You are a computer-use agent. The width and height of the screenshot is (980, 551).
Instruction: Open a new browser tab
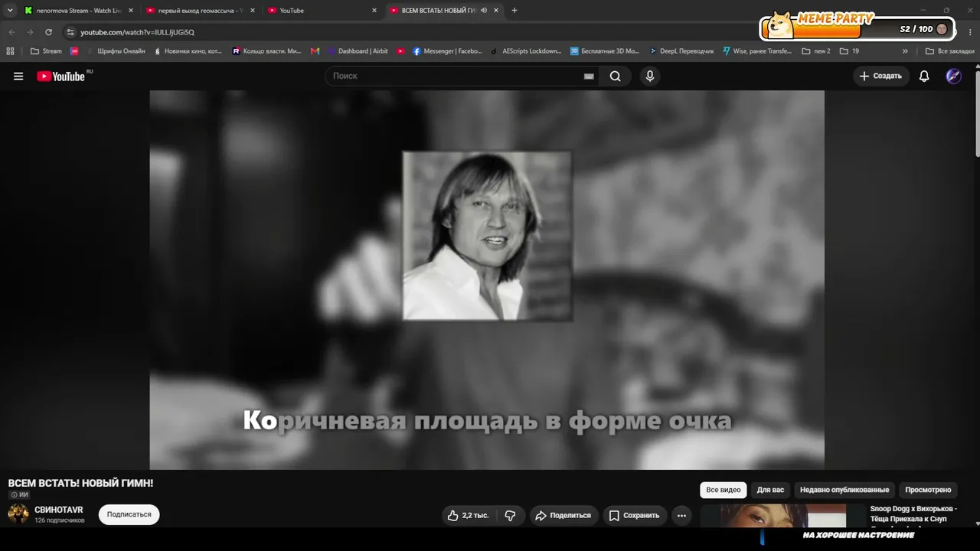pyautogui.click(x=514, y=11)
